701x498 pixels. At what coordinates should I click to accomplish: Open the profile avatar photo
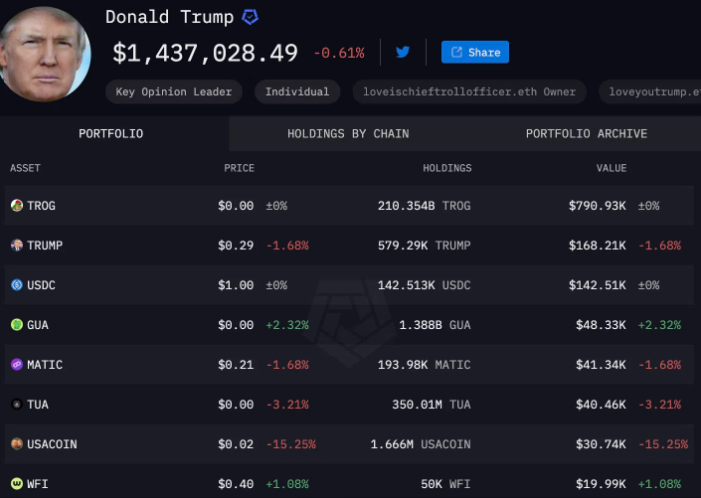(44, 54)
